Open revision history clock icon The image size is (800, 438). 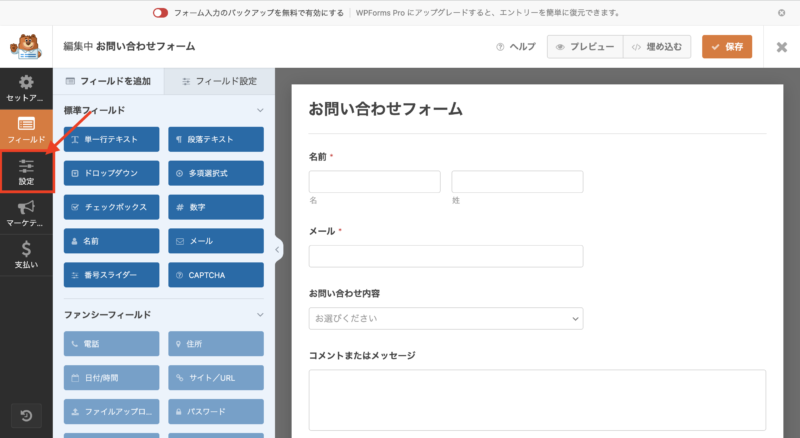click(x=26, y=416)
